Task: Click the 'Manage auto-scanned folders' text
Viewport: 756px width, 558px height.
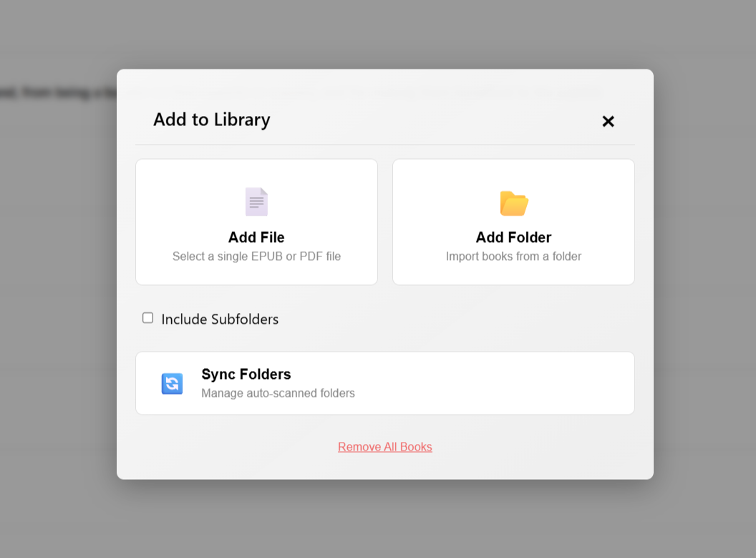Action: (278, 393)
